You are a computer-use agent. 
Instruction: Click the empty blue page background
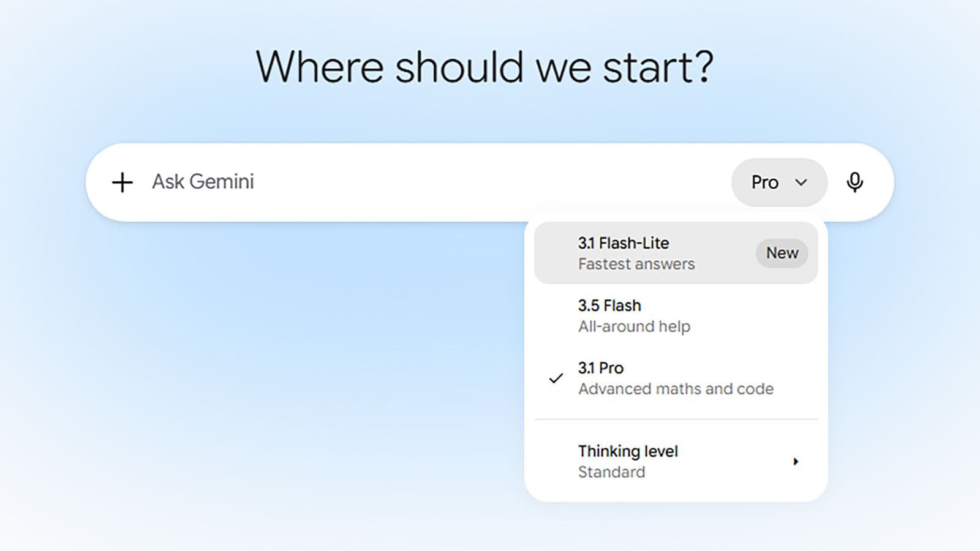[276, 367]
